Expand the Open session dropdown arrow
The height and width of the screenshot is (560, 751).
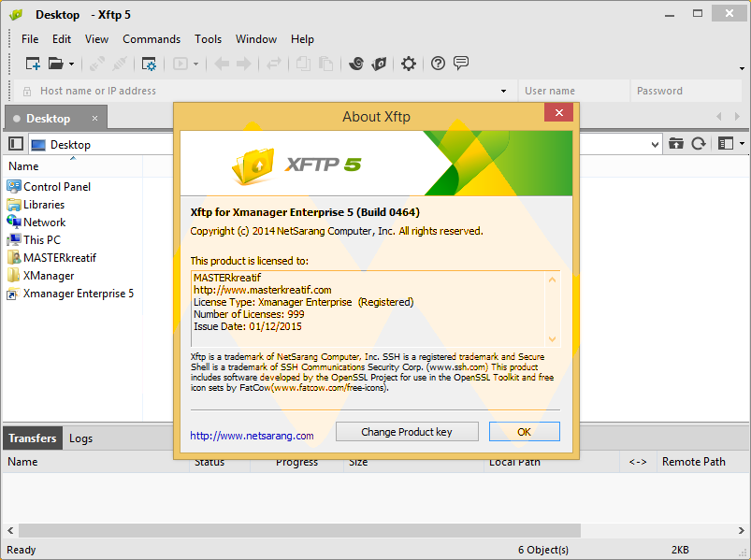point(71,64)
